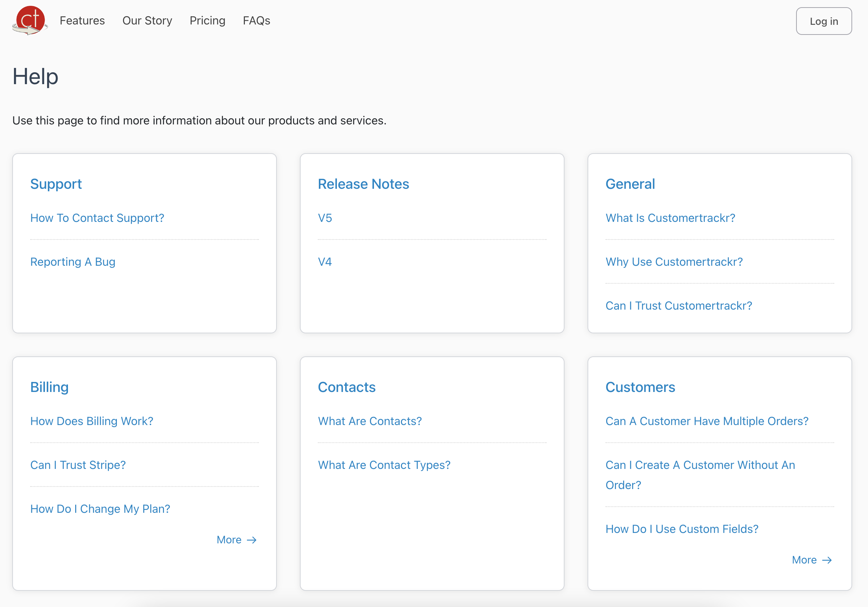Viewport: 868px width, 607px height.
Task: Open How To Contact Support article
Action: tap(97, 218)
